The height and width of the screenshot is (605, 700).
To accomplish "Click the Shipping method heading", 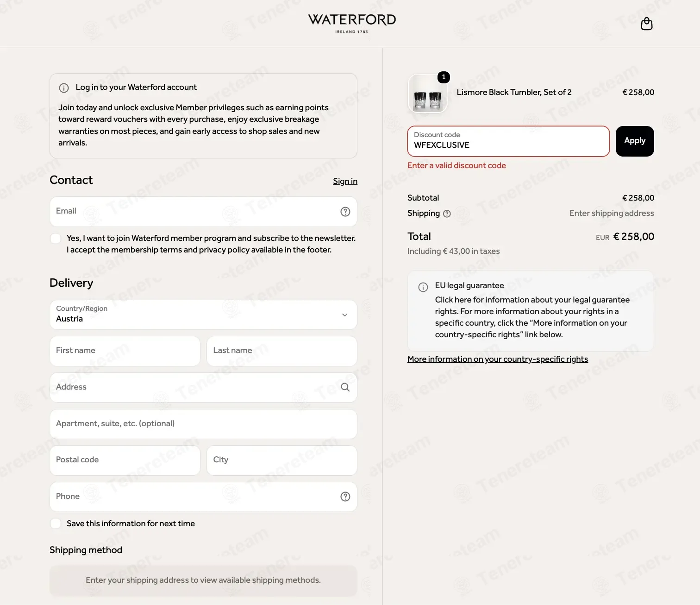I will (86, 550).
